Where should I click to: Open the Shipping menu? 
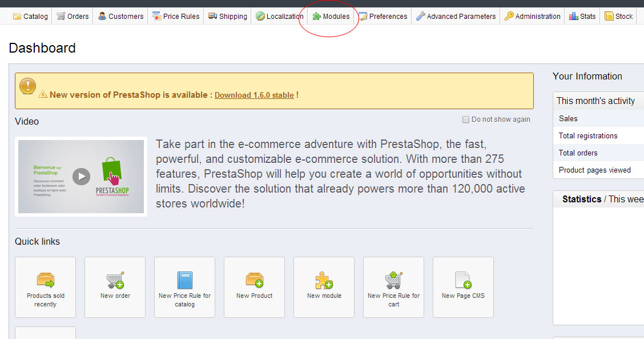click(228, 17)
